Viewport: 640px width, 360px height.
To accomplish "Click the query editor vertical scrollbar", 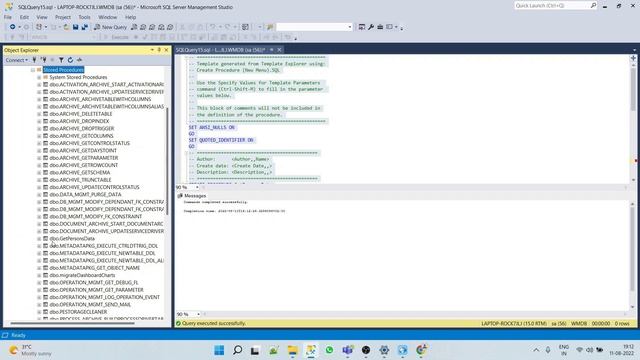I will (x=633, y=90).
